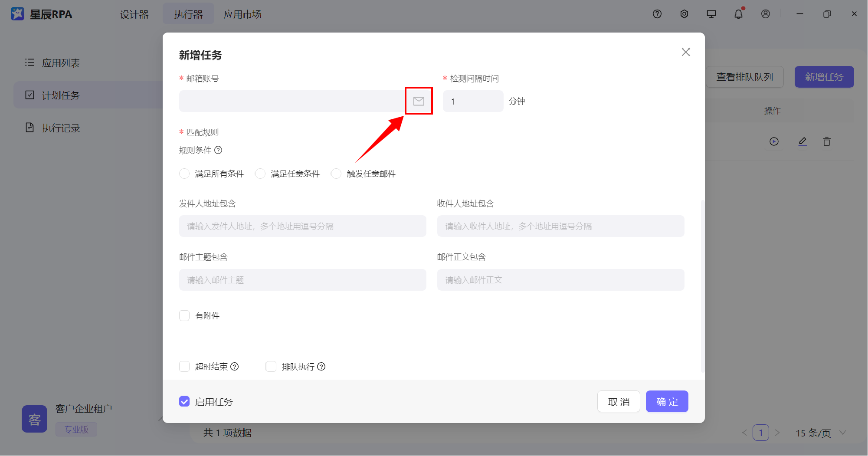This screenshot has width=868, height=456.
Task: Click the notification bell icon
Action: pos(738,14)
